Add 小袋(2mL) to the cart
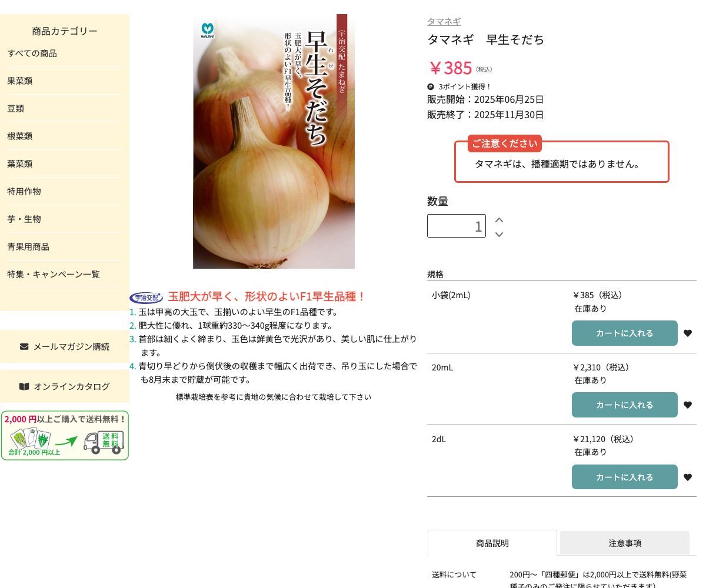706x588 pixels. point(624,333)
